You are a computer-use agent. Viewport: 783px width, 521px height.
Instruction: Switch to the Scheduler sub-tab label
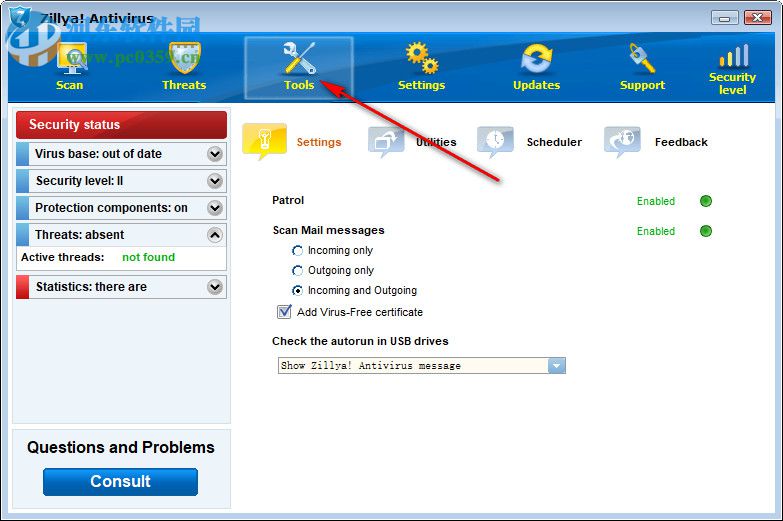pyautogui.click(x=554, y=142)
